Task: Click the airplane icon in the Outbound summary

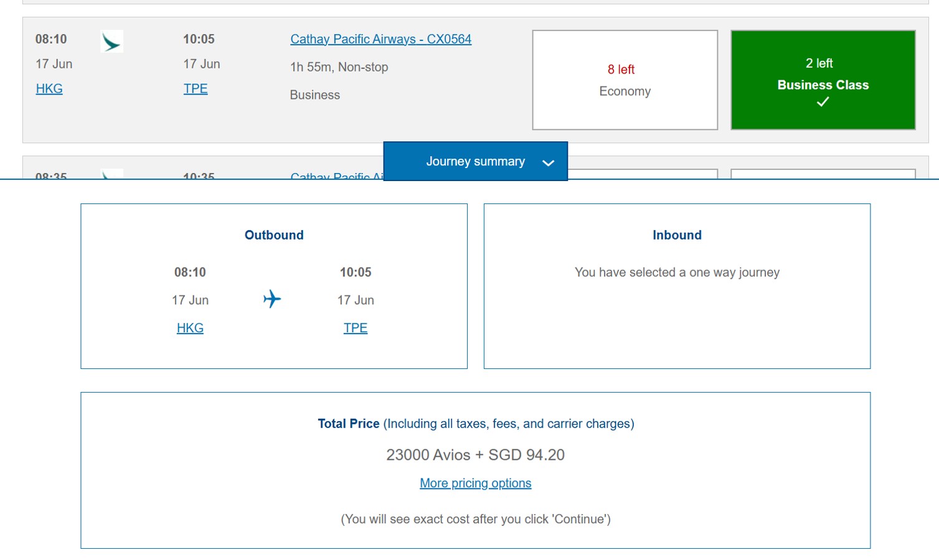Action: click(272, 299)
